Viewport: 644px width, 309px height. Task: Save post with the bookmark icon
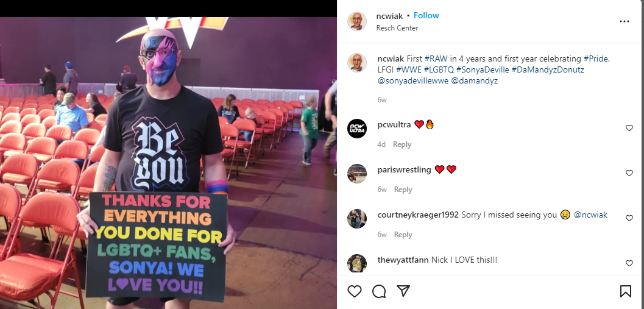click(x=625, y=291)
